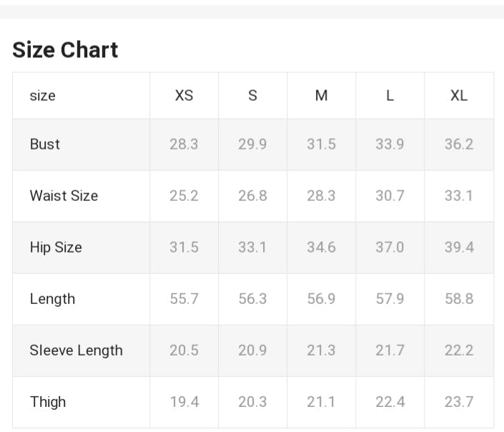The width and height of the screenshot is (504, 432).
Task: Click the Bust row label
Action: pos(45,144)
